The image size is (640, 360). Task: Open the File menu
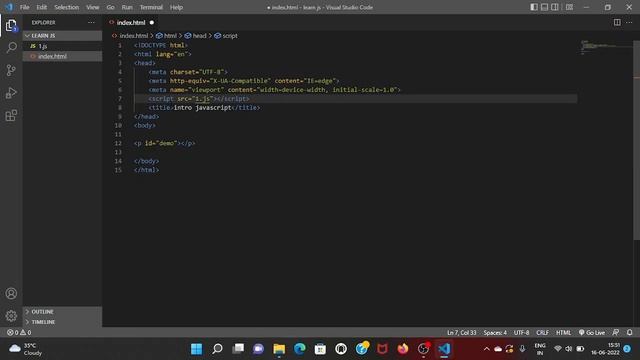[24, 7]
